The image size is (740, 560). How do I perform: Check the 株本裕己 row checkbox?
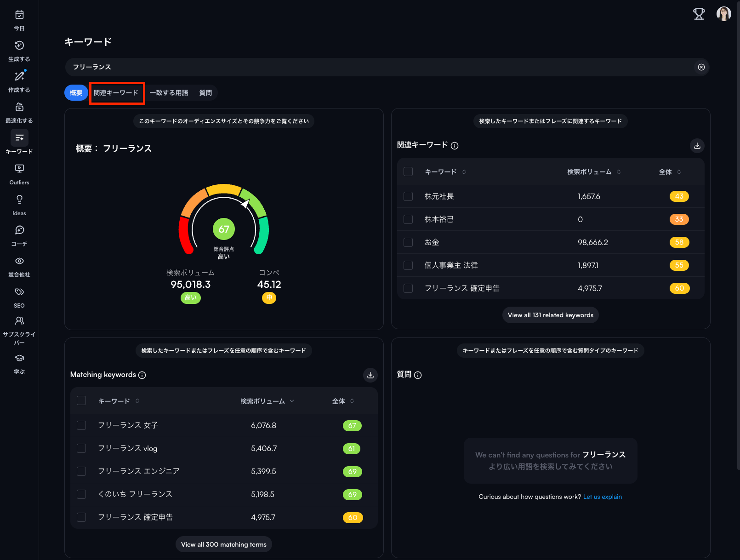[408, 219]
